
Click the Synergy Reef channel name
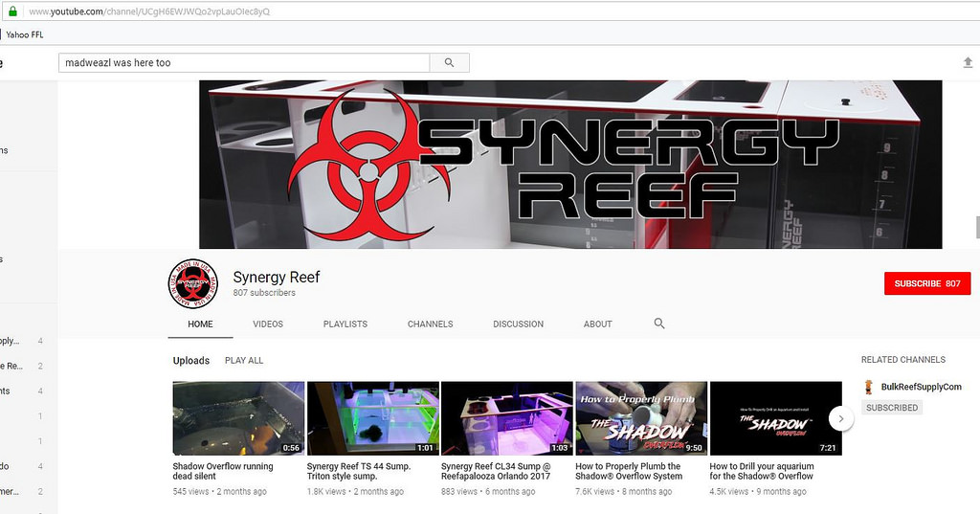point(277,277)
